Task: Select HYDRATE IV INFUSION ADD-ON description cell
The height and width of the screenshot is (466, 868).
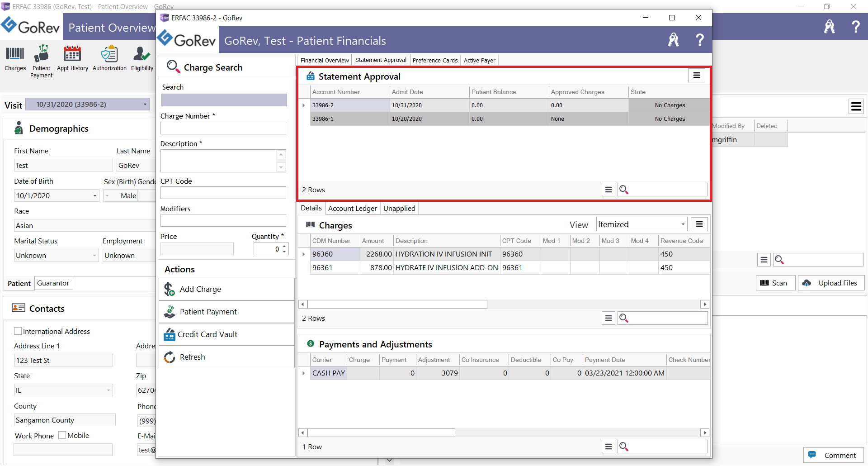Action: pos(447,267)
